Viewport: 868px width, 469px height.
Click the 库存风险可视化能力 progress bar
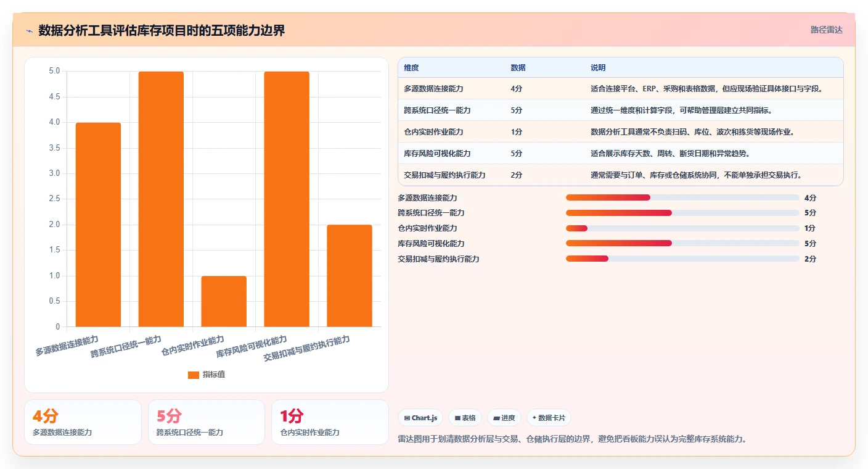tap(682, 244)
